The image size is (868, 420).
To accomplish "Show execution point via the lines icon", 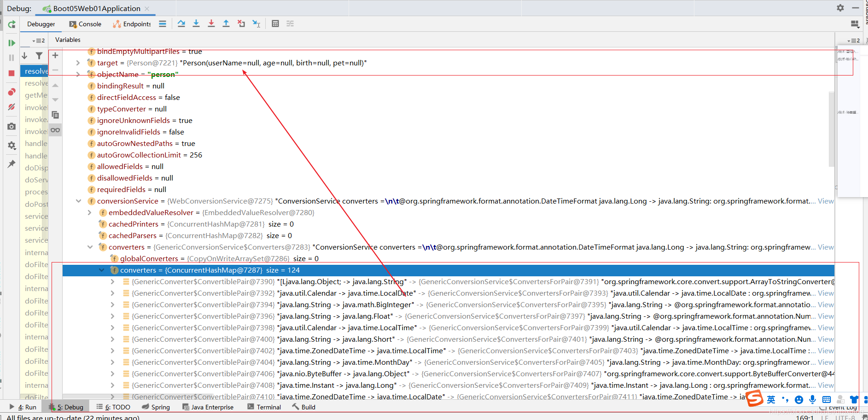I will coord(163,23).
